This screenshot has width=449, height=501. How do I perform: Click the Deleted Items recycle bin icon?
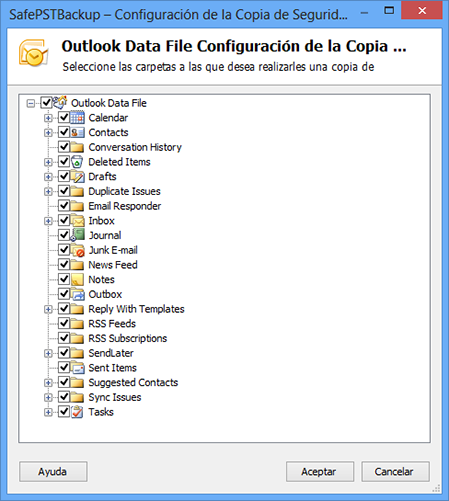[x=77, y=162]
